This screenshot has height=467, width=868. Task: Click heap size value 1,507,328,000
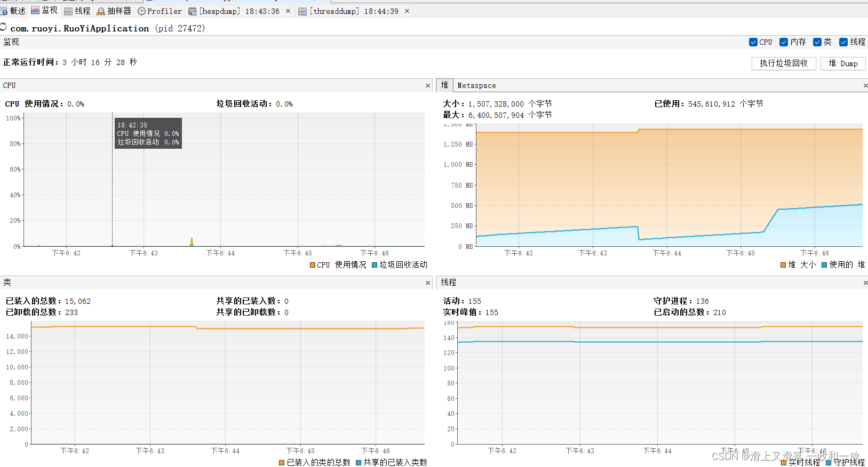(496, 104)
